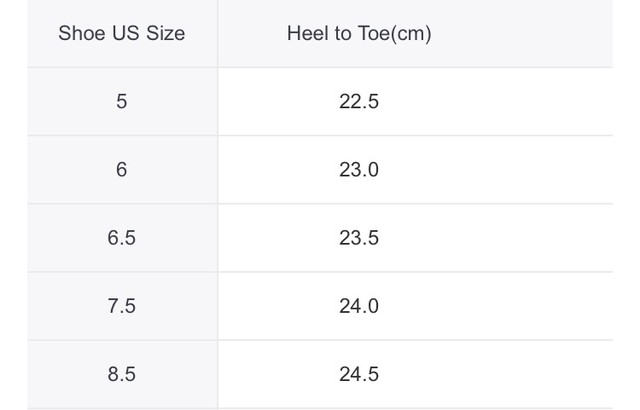Click blank area right of Heel to Toe header
Screen dimensions: 640x410
[x=522, y=33]
